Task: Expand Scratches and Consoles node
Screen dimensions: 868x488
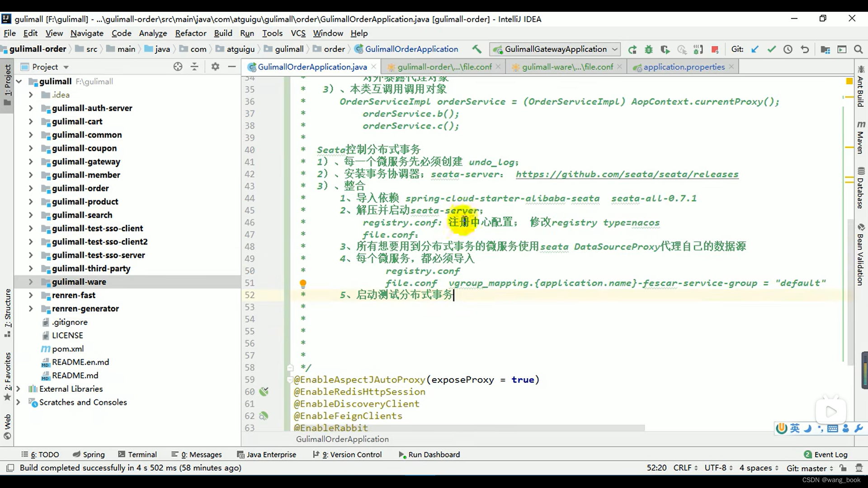Action: pyautogui.click(x=18, y=402)
